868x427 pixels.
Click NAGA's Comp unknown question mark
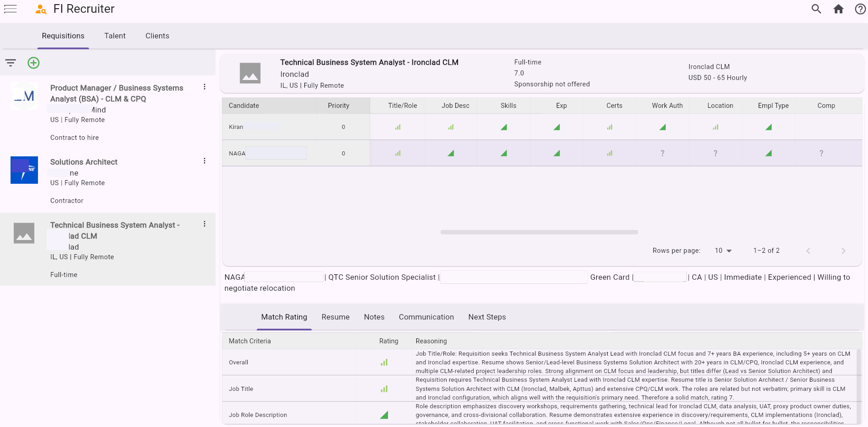(821, 153)
